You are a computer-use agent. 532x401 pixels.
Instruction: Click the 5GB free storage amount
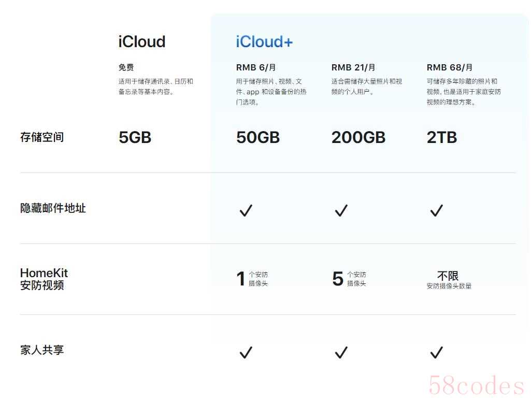[x=135, y=137]
